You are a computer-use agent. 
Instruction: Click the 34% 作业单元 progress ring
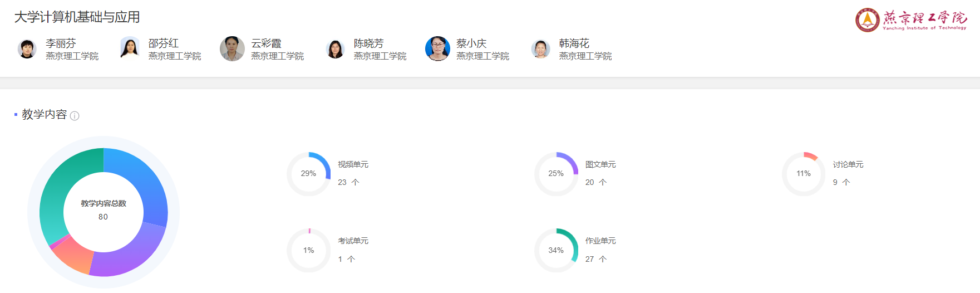556,251
